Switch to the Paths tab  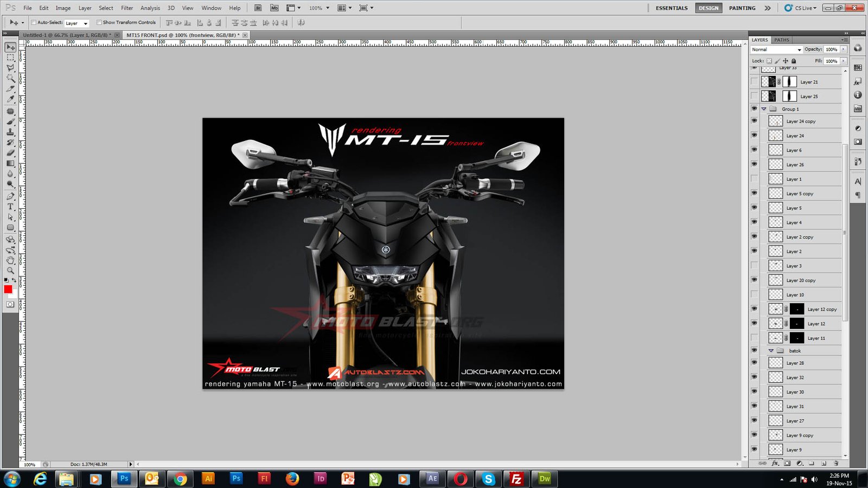coord(782,40)
